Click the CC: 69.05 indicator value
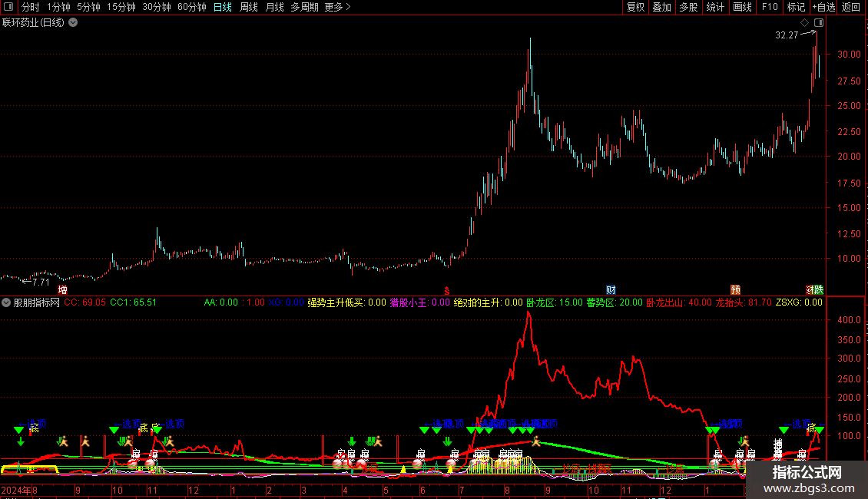The height and width of the screenshot is (499, 868). click(x=84, y=302)
